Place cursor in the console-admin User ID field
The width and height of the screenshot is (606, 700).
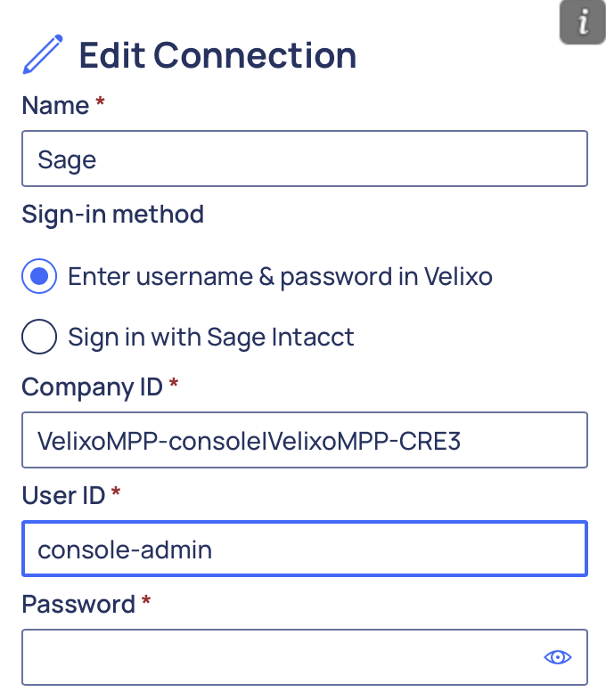tap(304, 549)
